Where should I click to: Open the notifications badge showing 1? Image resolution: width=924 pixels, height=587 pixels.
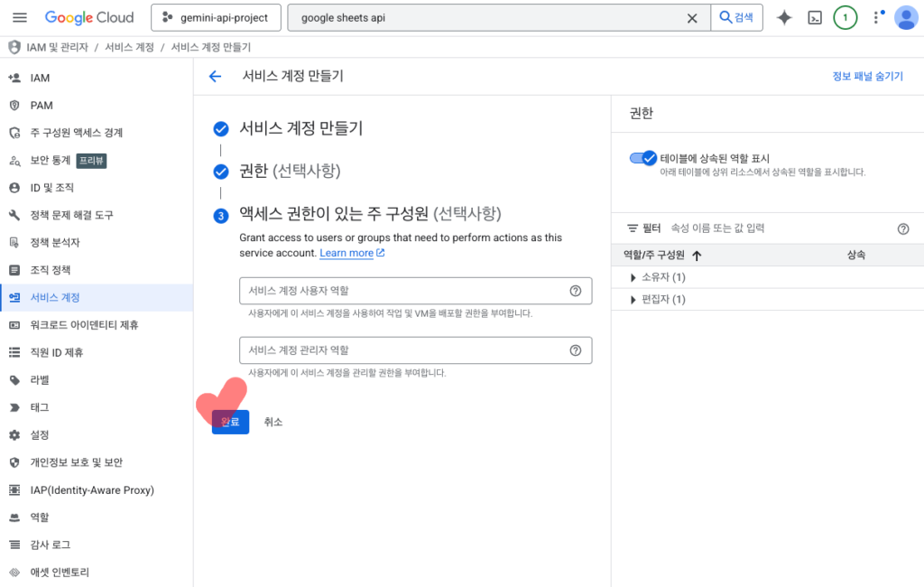pyautogui.click(x=845, y=18)
